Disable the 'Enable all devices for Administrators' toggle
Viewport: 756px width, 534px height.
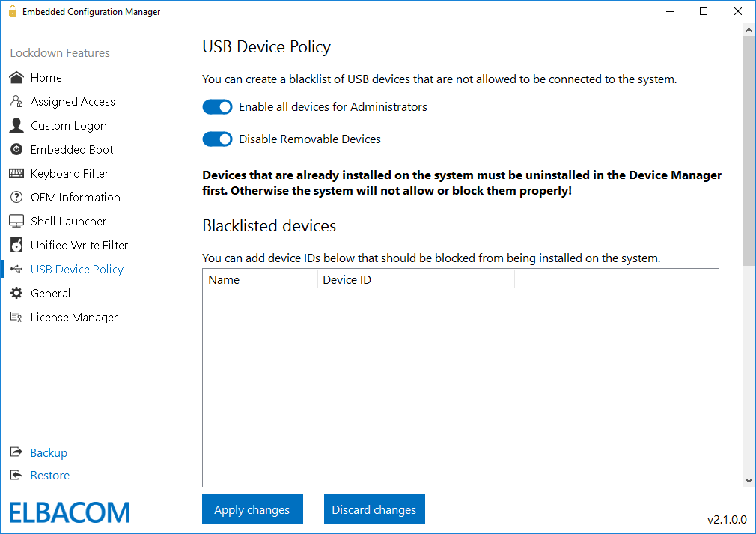point(217,106)
